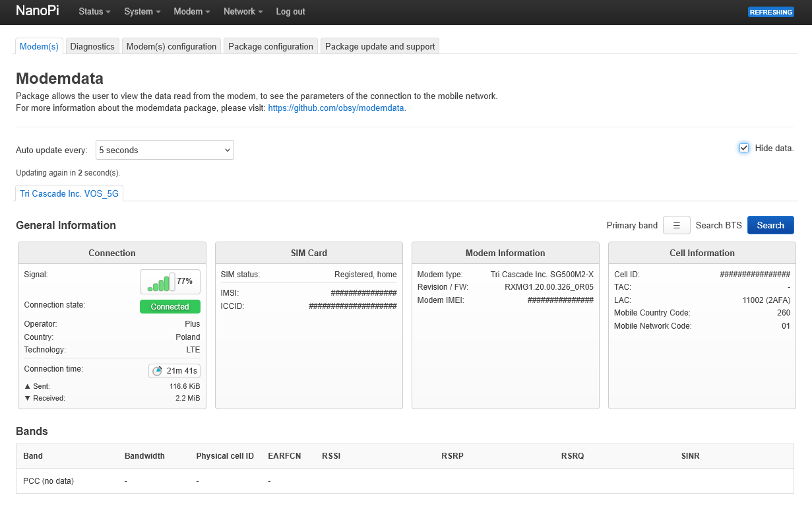812x530 pixels.
Task: Toggle the Hide data checkbox
Action: click(x=744, y=148)
